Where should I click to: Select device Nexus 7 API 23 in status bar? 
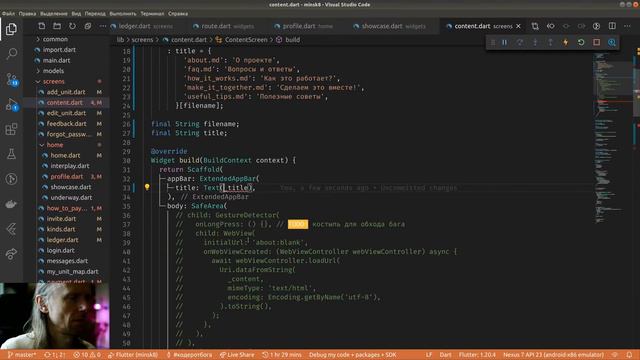click(553, 355)
